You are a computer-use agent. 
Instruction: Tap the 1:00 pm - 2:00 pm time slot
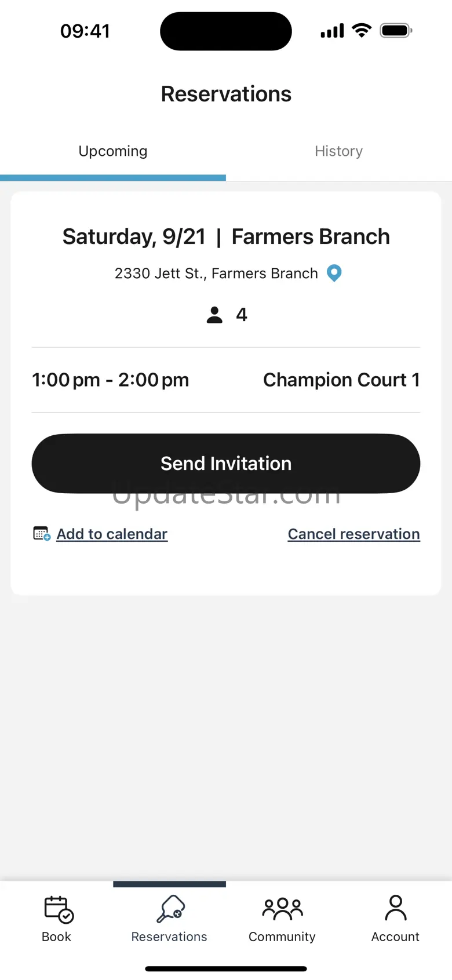point(110,380)
